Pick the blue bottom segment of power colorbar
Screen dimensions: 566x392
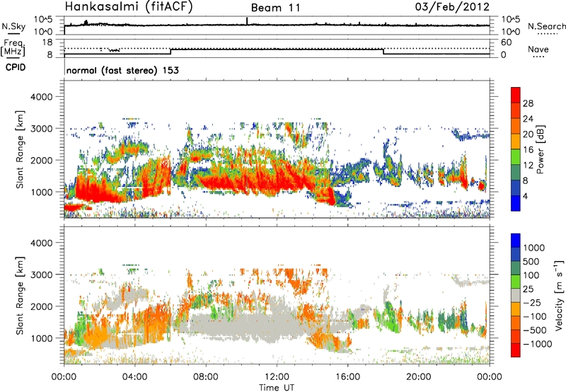pyautogui.click(x=516, y=203)
